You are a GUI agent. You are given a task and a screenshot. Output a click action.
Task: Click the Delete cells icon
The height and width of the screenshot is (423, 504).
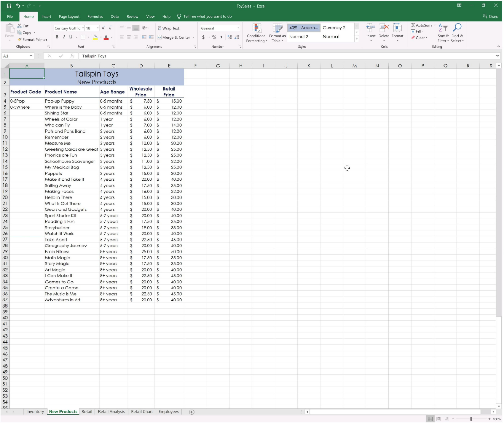[x=384, y=28]
